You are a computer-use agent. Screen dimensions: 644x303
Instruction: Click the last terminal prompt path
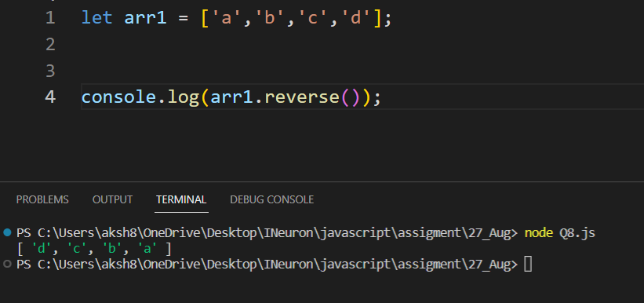pyautogui.click(x=267, y=265)
